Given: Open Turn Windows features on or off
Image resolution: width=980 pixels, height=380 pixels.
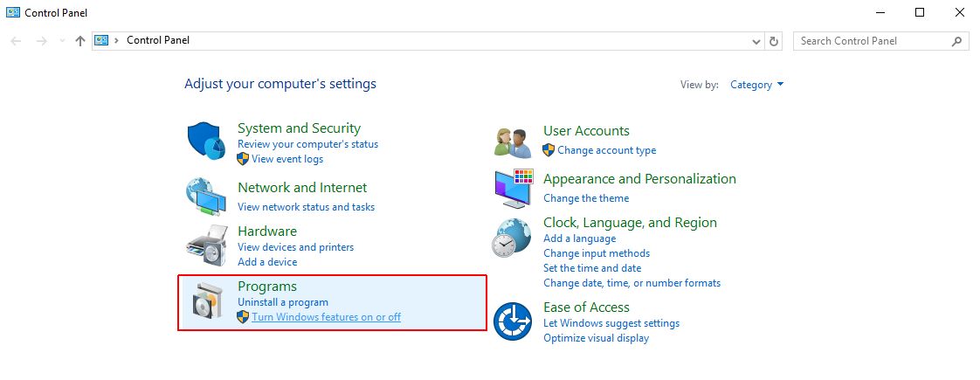Looking at the screenshot, I should pos(326,317).
